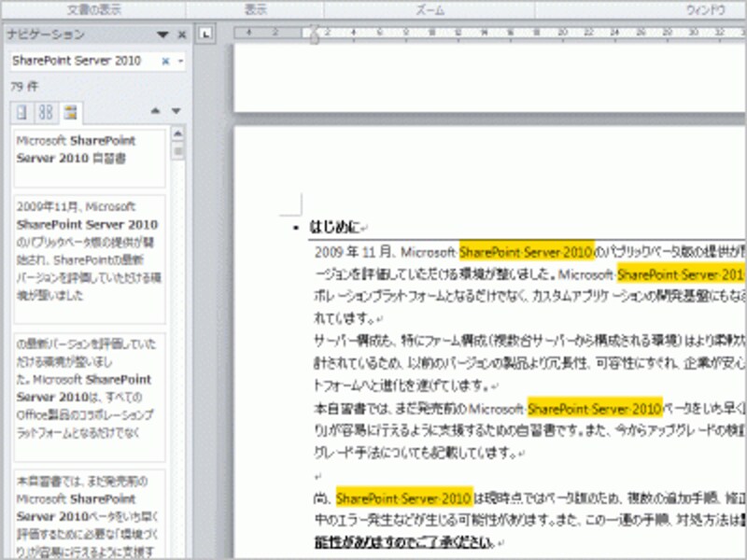Click the highlighted match after '発売前のMicrosoft'
Screen dimensions: 747x560
point(595,408)
